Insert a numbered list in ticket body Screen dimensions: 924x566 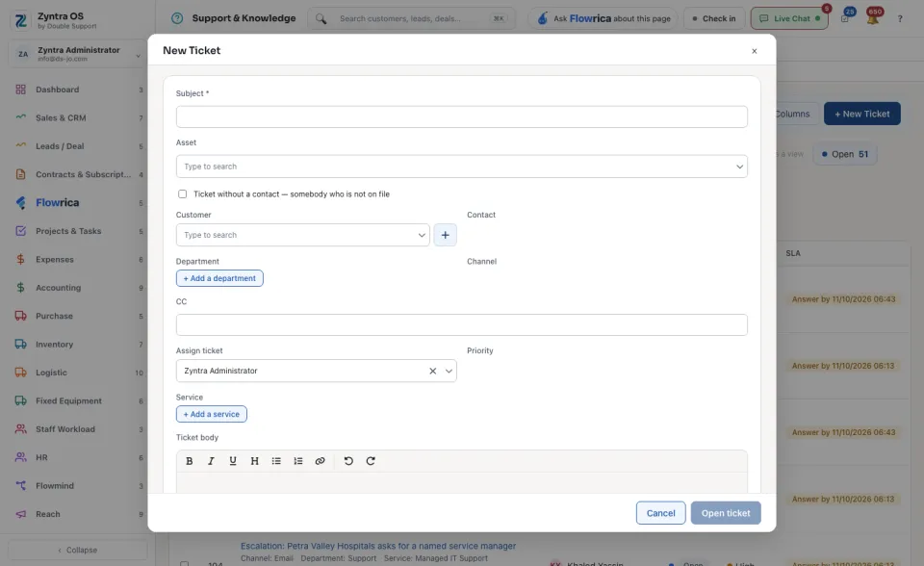pyautogui.click(x=298, y=461)
